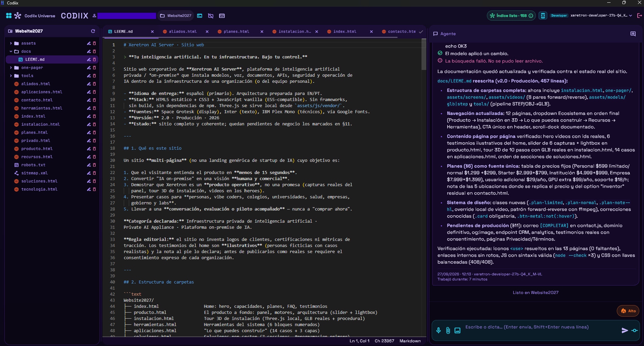Click the Markdown language indicator
644x346 pixels.
[x=410, y=341]
